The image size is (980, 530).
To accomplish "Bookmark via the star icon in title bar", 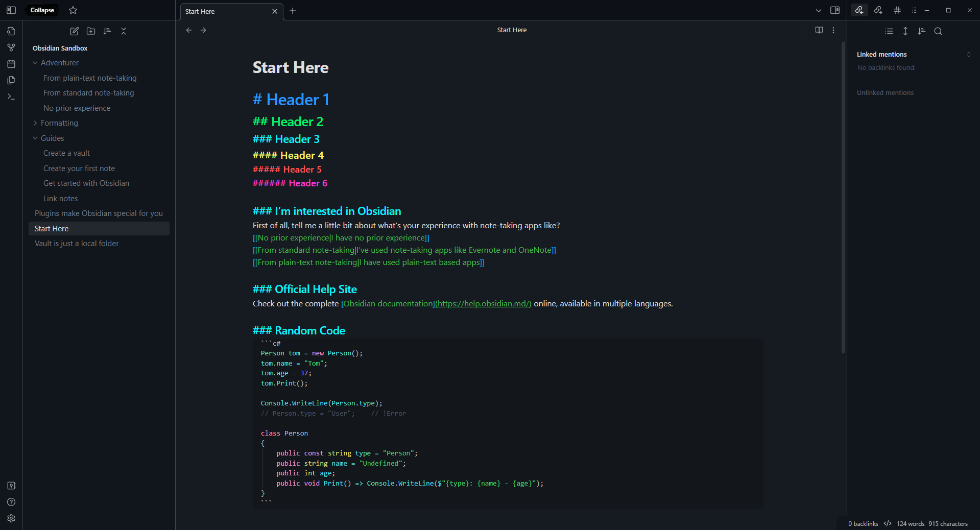I will pyautogui.click(x=73, y=10).
